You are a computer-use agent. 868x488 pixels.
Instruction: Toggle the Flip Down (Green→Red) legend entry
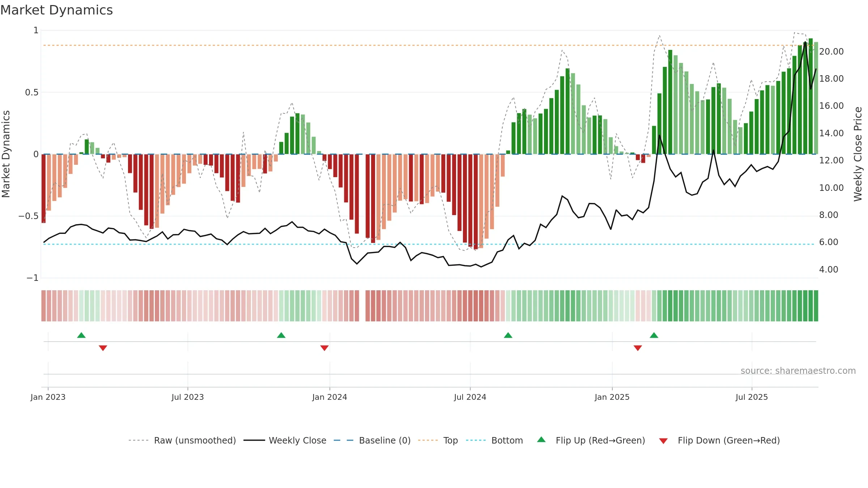[x=719, y=440]
